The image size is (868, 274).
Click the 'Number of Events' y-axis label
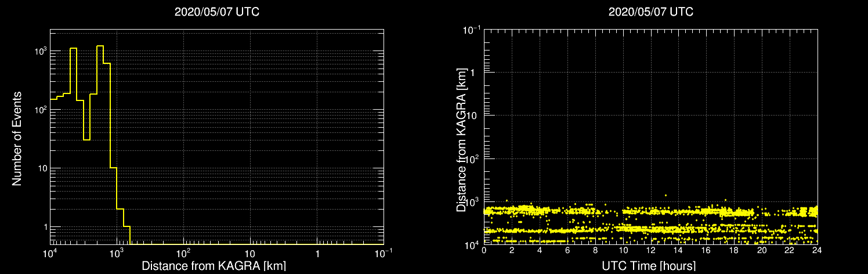(x=17, y=138)
